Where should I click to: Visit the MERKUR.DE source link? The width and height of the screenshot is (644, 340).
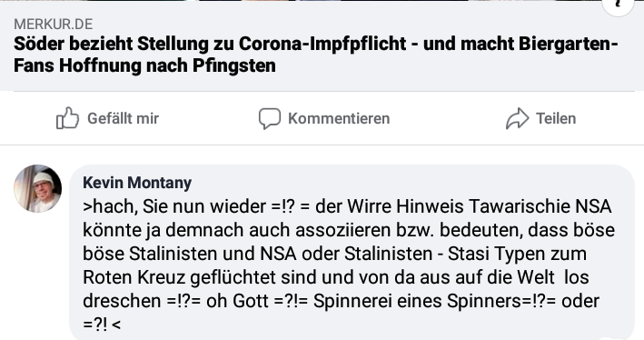coord(54,25)
